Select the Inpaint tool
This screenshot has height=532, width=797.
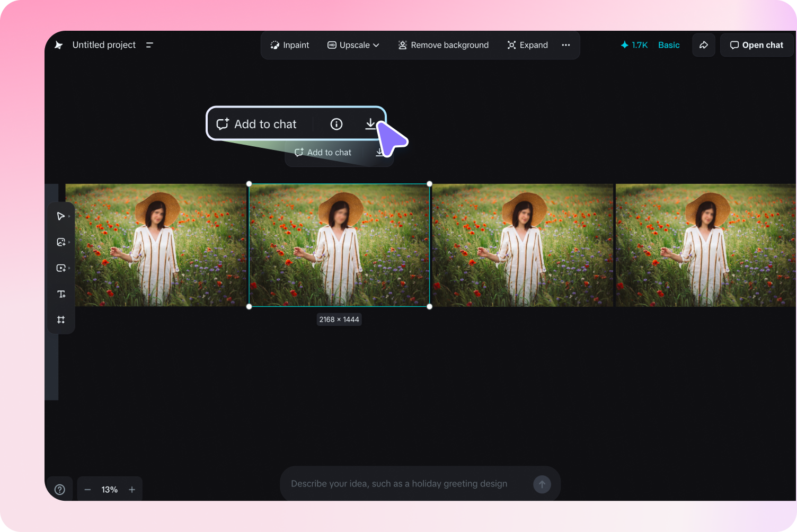point(289,45)
